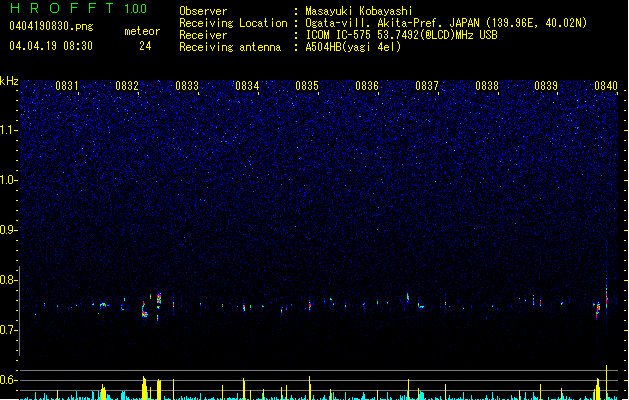Click the 0.6 frequency axis label

8,380
